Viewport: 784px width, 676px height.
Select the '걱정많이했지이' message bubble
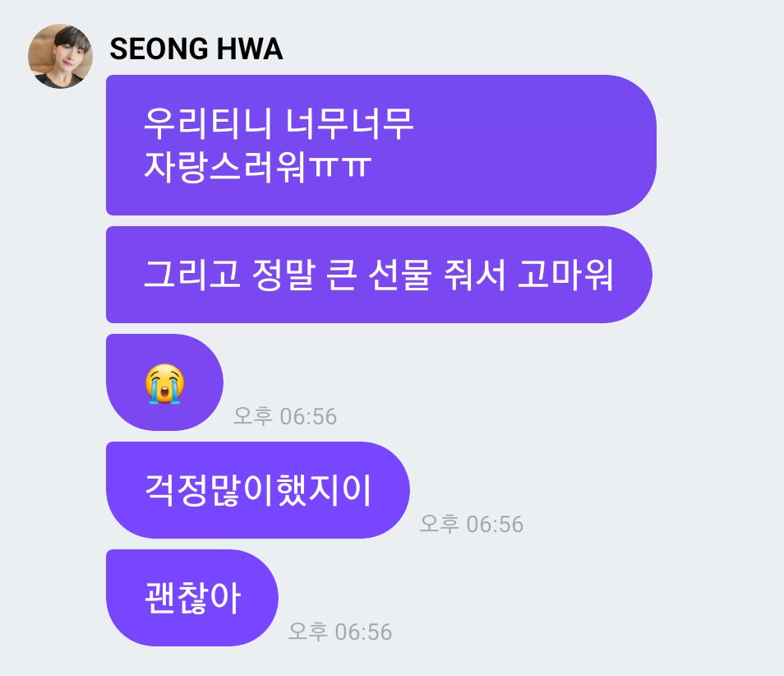click(x=258, y=490)
